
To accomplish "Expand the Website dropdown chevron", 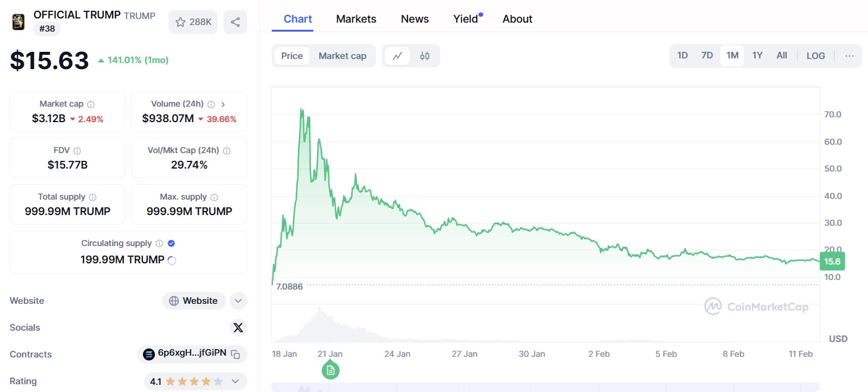I will point(238,301).
